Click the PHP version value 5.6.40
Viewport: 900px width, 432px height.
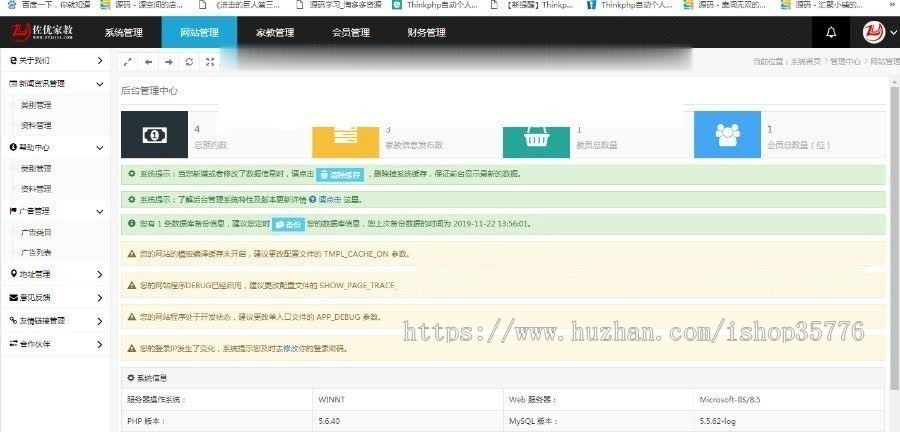tap(329, 421)
